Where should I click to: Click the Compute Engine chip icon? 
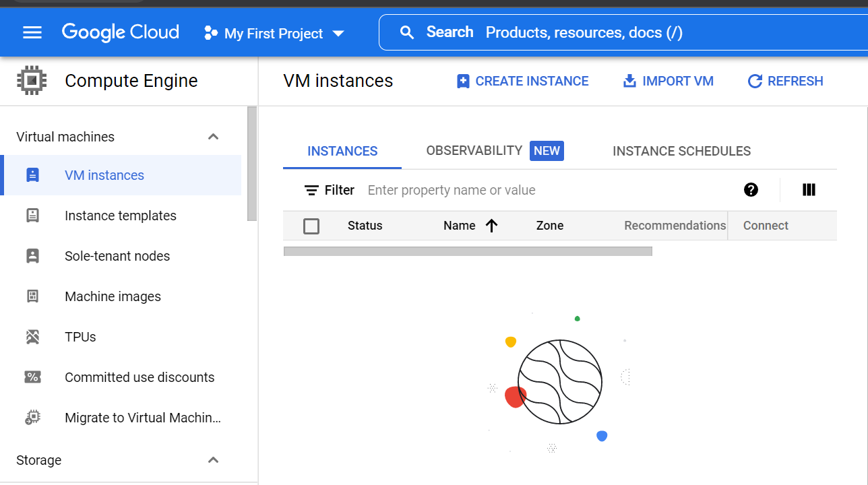pos(32,81)
